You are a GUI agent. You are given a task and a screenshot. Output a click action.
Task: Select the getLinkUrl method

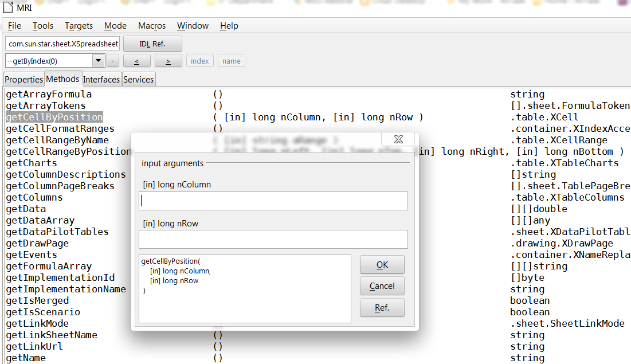[34, 347]
